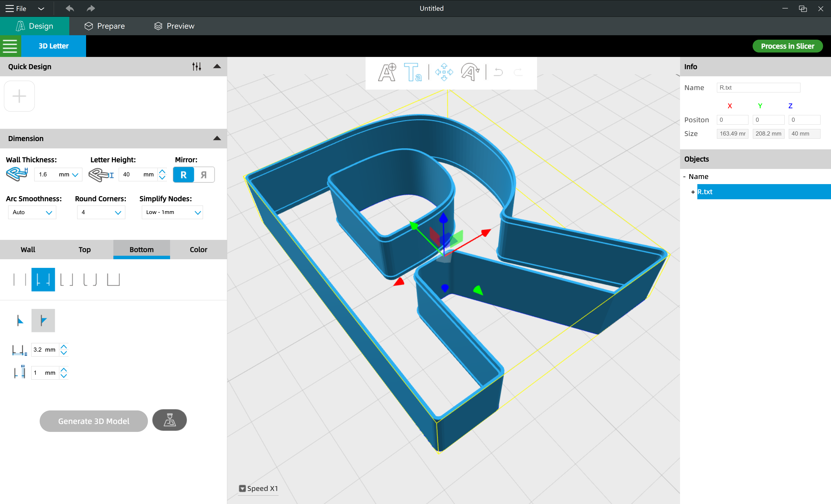This screenshot has height=504, width=831.
Task: Click the viewport undo icon
Action: point(498,72)
